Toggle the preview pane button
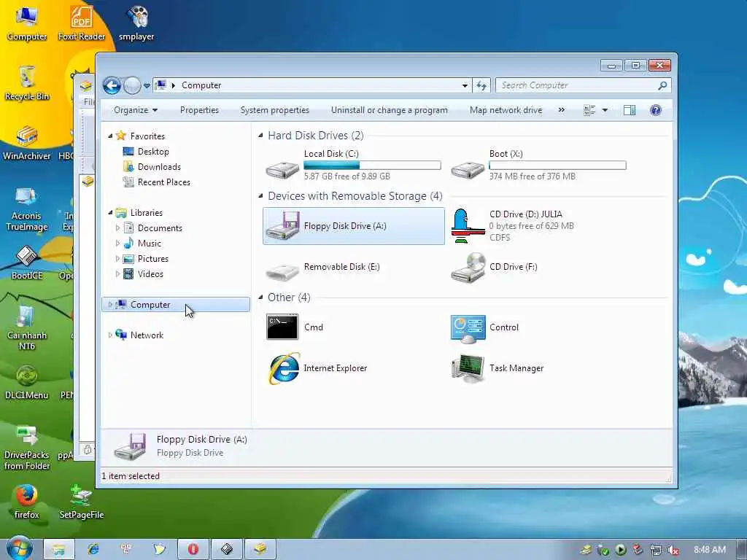 (x=630, y=110)
